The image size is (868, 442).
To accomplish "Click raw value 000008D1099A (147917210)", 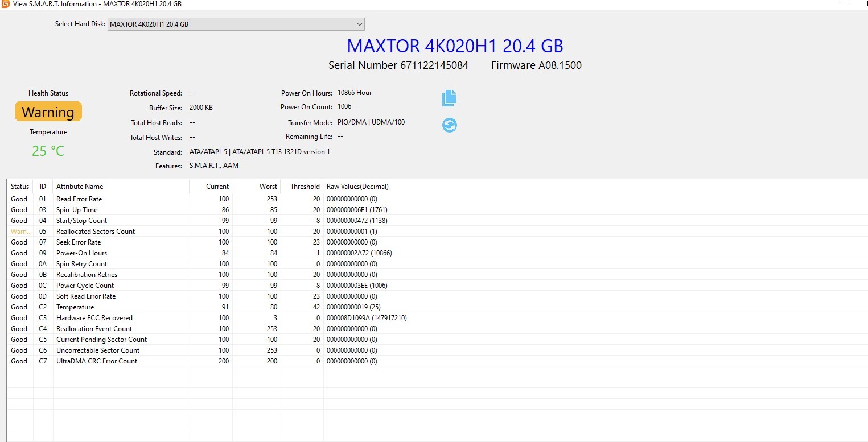I will coord(367,318).
